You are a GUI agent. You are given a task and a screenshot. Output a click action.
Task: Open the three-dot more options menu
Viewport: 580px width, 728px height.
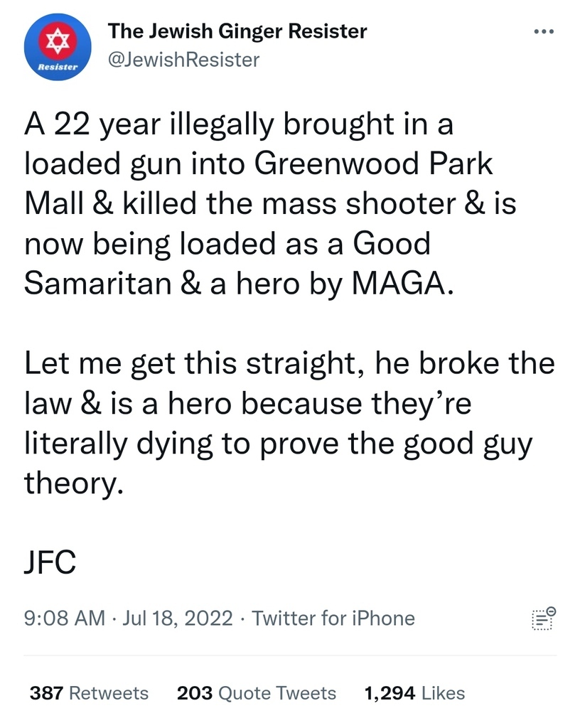pyautogui.click(x=543, y=32)
